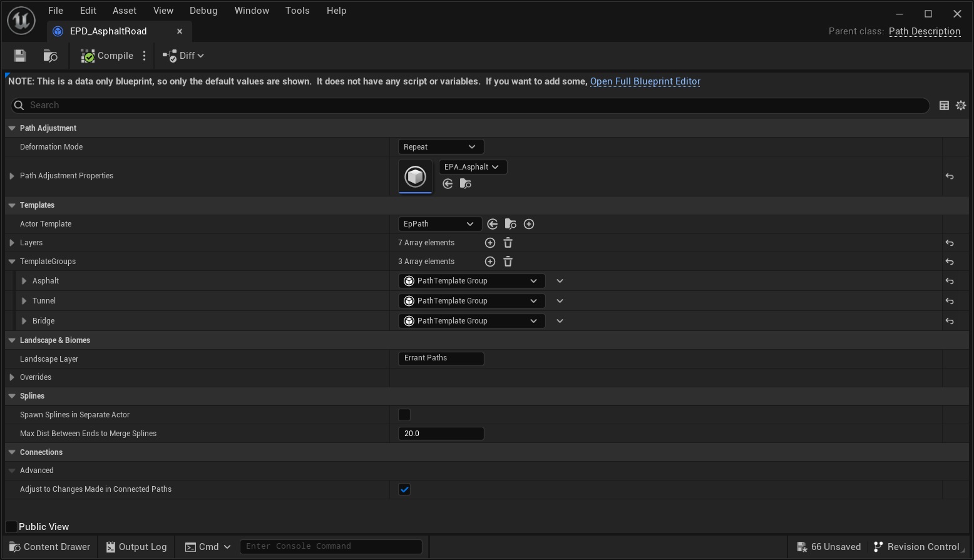Open the EPA_Asphalt asset dropdown

473,167
